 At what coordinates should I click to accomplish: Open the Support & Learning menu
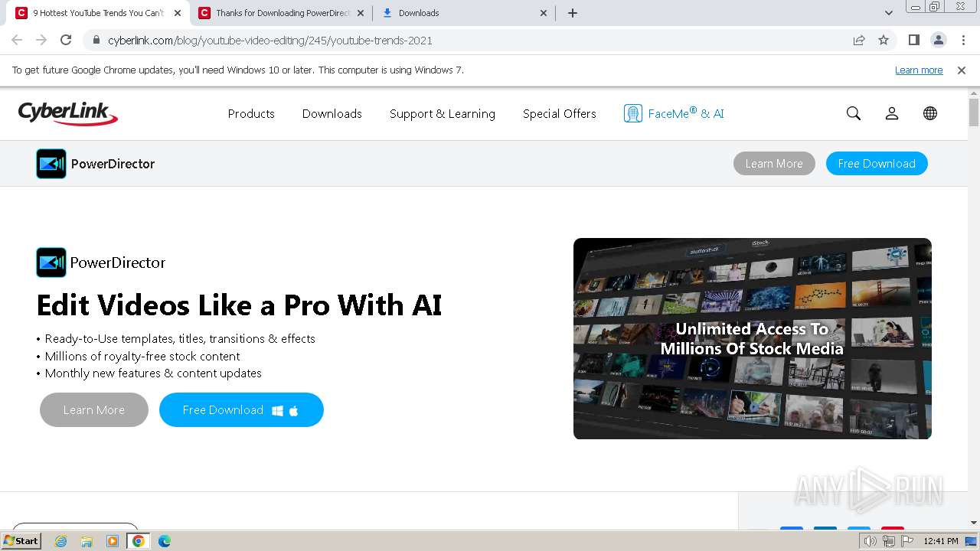tap(443, 113)
